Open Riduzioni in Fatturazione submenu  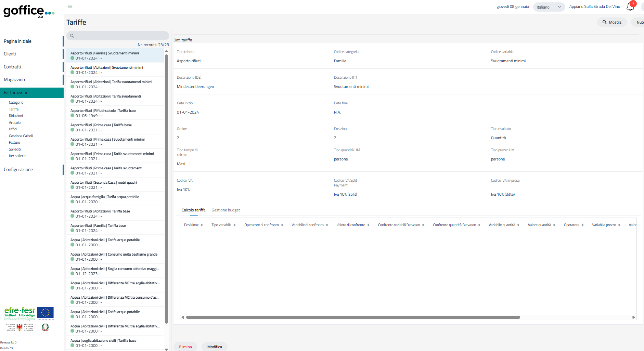pos(16,116)
